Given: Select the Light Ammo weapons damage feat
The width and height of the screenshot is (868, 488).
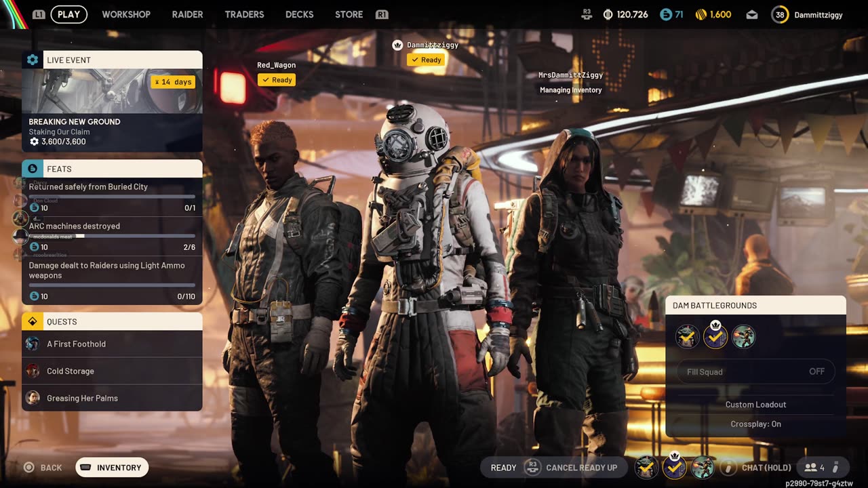Looking at the screenshot, I should click(112, 281).
